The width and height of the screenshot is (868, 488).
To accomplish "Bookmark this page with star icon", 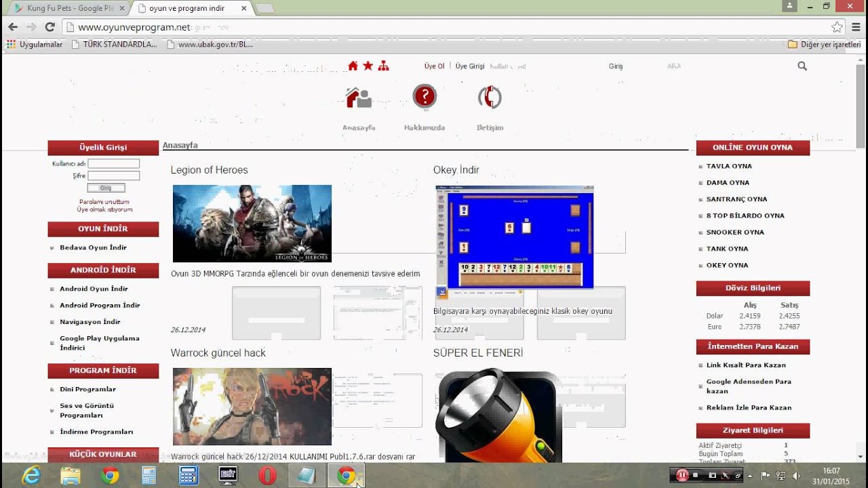I will coord(837,27).
